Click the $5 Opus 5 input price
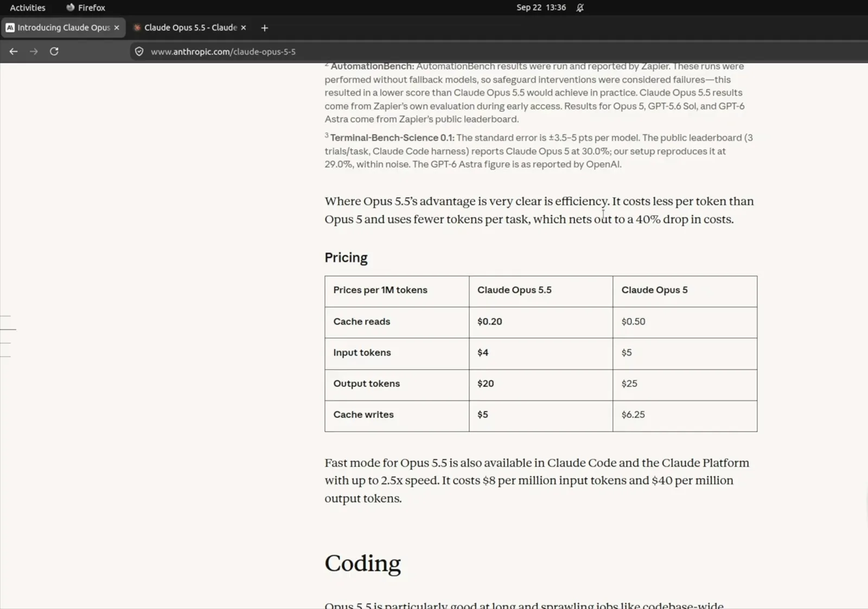This screenshot has height=609, width=868. 627,352
